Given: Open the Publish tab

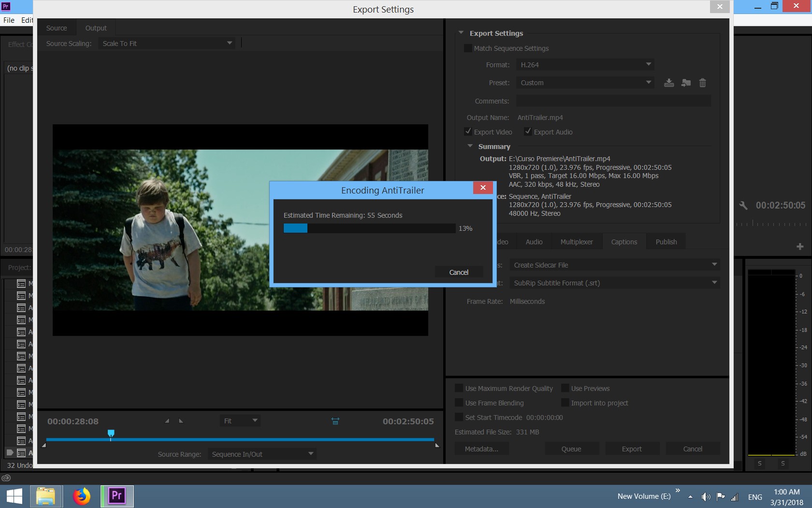Looking at the screenshot, I should [666, 242].
